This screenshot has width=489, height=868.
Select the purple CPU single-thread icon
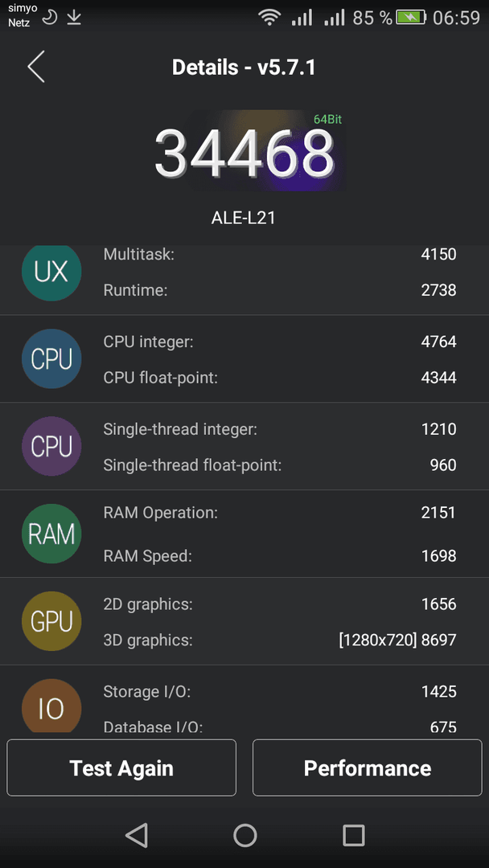coord(51,446)
